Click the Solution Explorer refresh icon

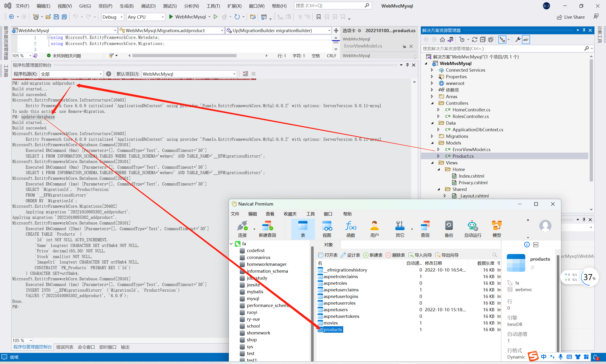(474, 39)
